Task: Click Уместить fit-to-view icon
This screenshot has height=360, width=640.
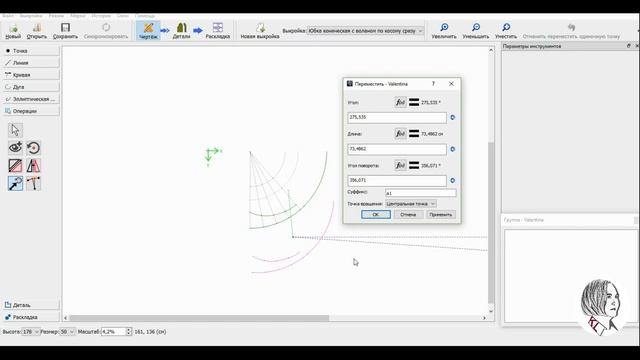Action: coord(506,31)
